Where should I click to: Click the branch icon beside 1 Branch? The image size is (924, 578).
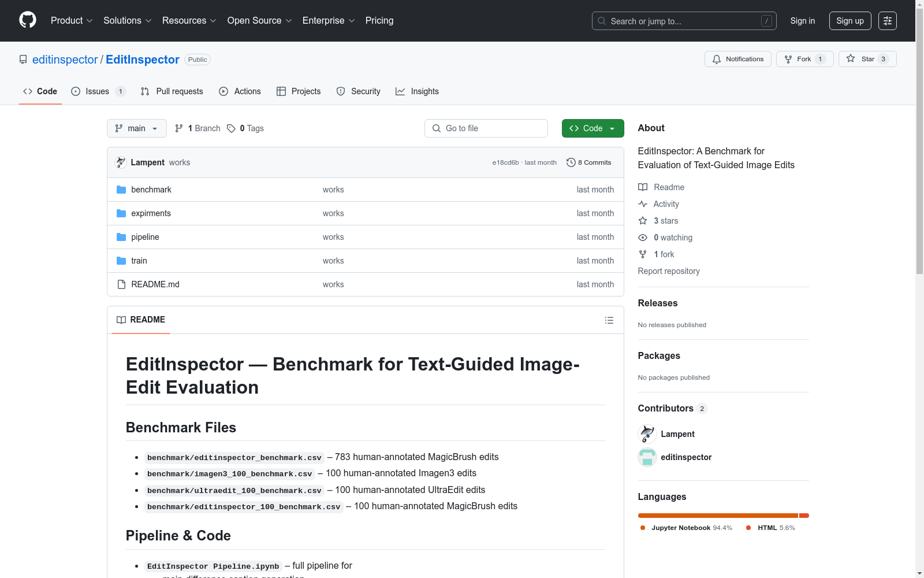pyautogui.click(x=179, y=128)
